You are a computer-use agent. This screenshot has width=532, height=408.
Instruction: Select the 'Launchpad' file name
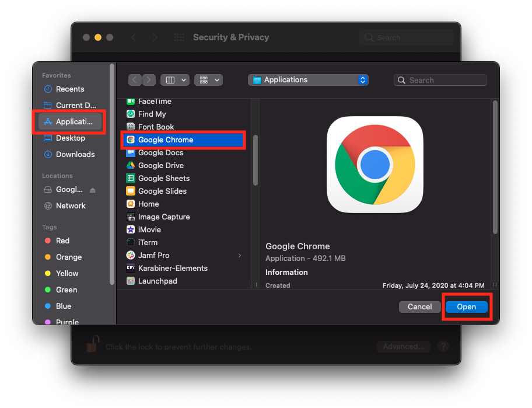point(157,281)
